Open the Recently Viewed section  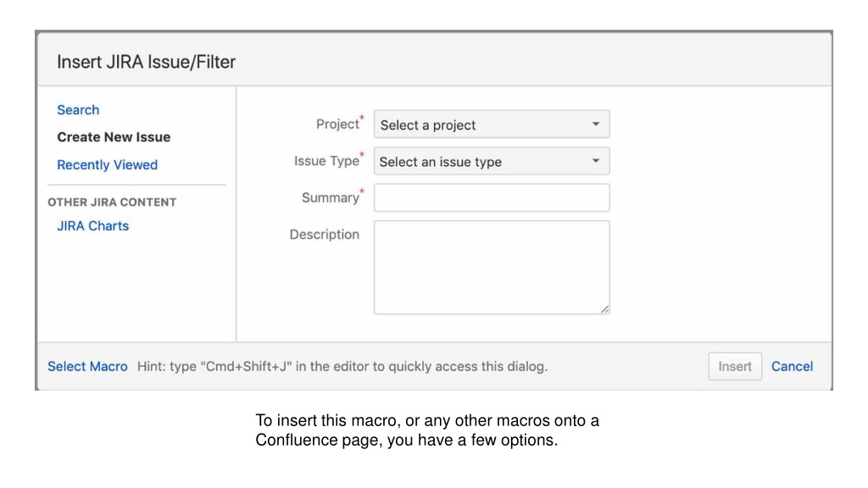click(x=108, y=165)
